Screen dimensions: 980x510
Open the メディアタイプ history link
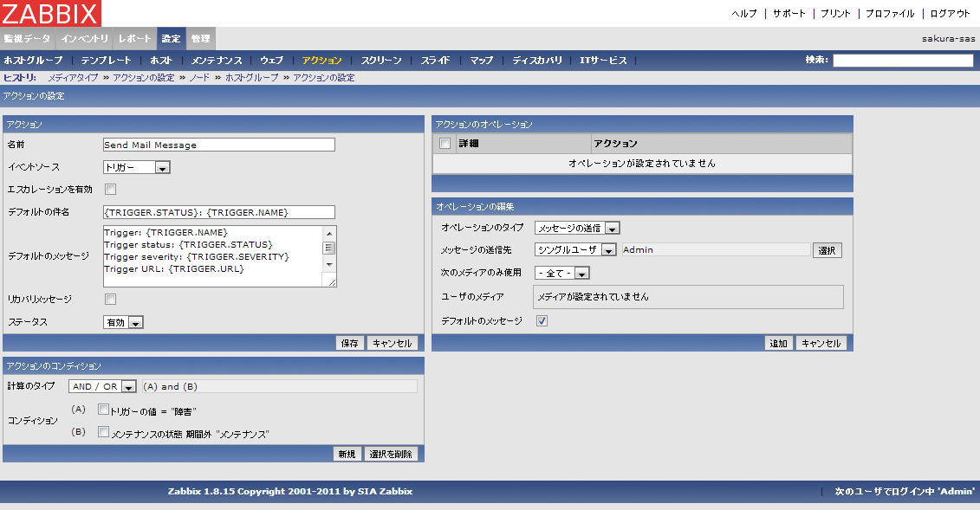click(73, 78)
